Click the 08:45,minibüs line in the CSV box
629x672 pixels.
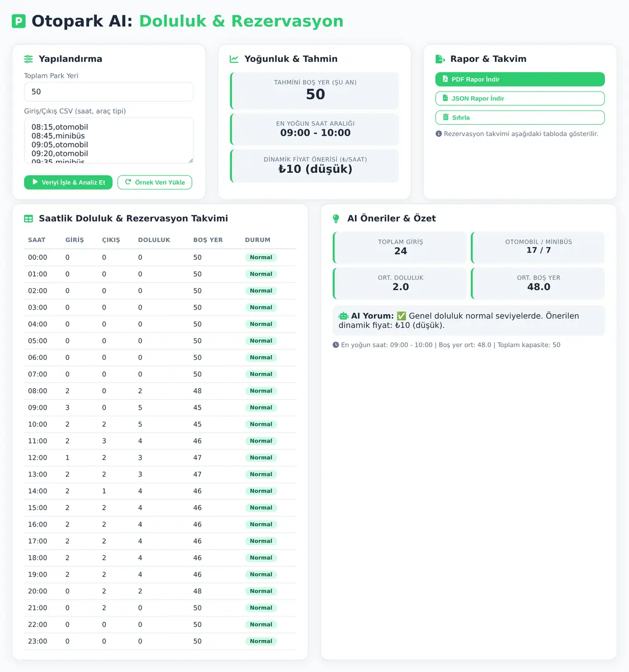click(58, 136)
